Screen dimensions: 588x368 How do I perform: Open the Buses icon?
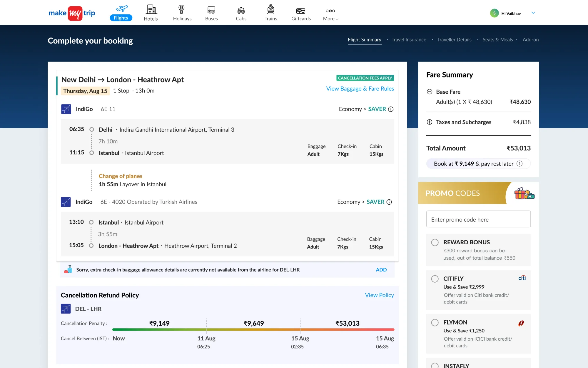click(211, 10)
